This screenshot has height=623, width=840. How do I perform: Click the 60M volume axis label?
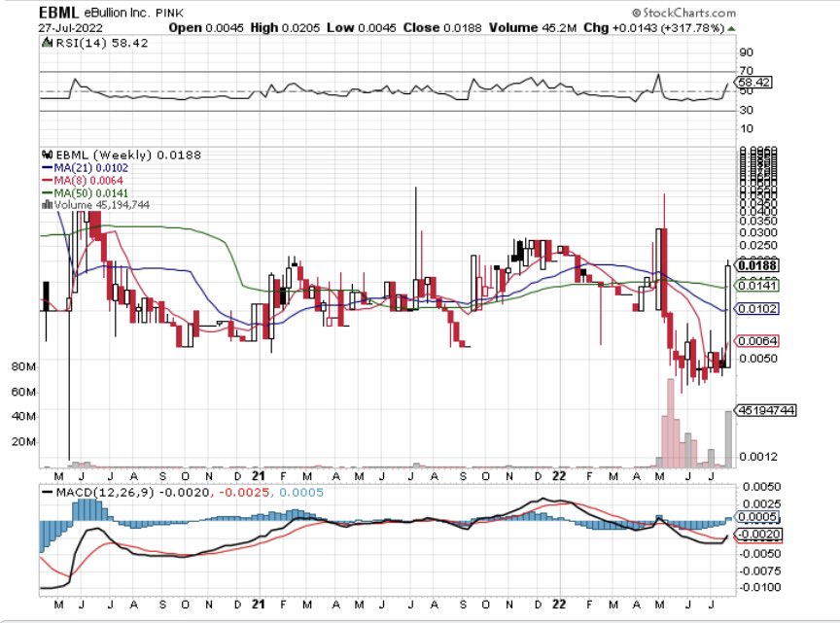(23, 392)
